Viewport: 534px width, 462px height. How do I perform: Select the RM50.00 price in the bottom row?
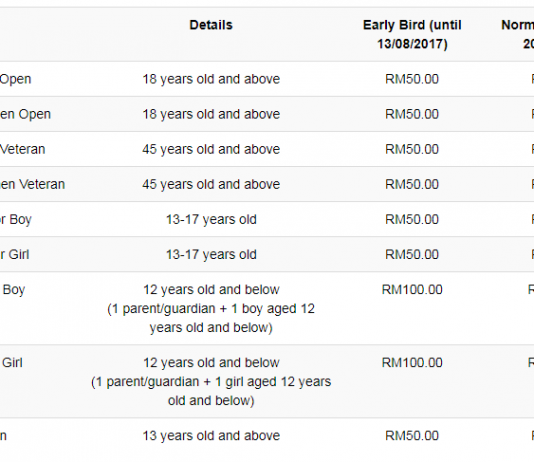[x=412, y=435]
